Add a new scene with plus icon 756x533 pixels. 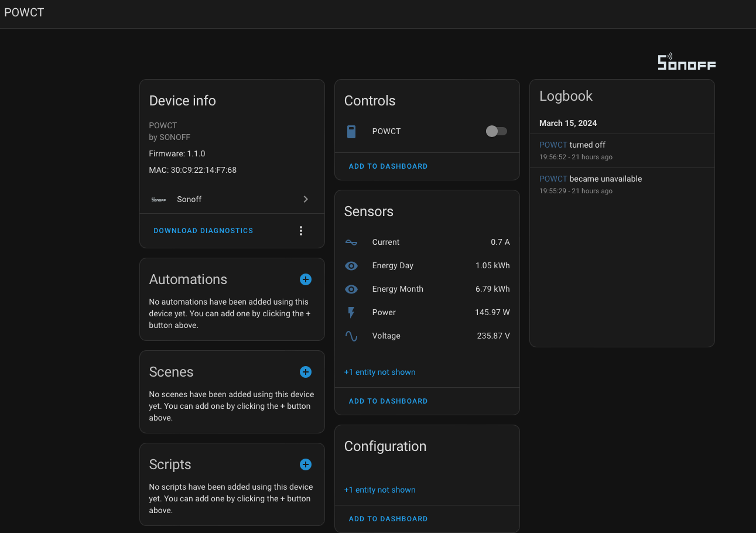pos(306,372)
